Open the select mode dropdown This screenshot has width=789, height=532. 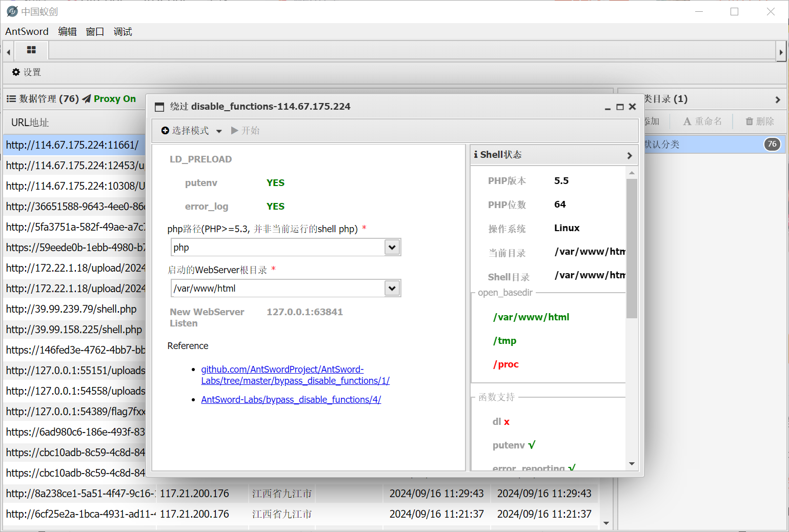[x=191, y=131]
